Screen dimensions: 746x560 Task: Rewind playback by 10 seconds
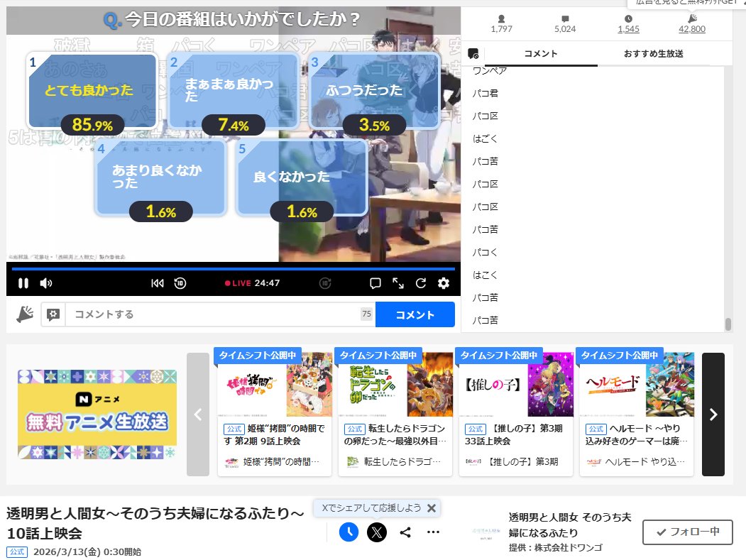point(178,282)
